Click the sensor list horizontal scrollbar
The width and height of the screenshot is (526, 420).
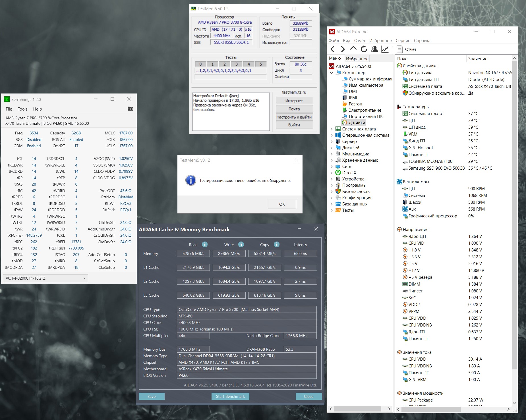(x=431, y=409)
